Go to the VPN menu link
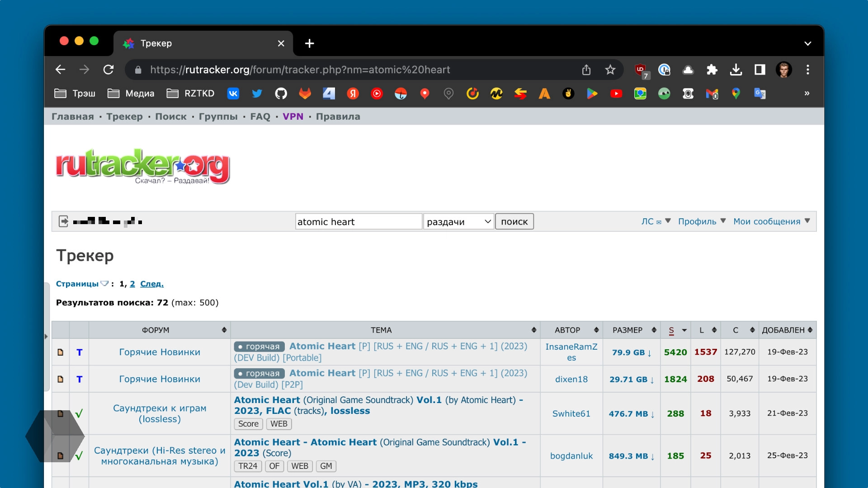Screen dimensions: 868x488 (x=292, y=117)
